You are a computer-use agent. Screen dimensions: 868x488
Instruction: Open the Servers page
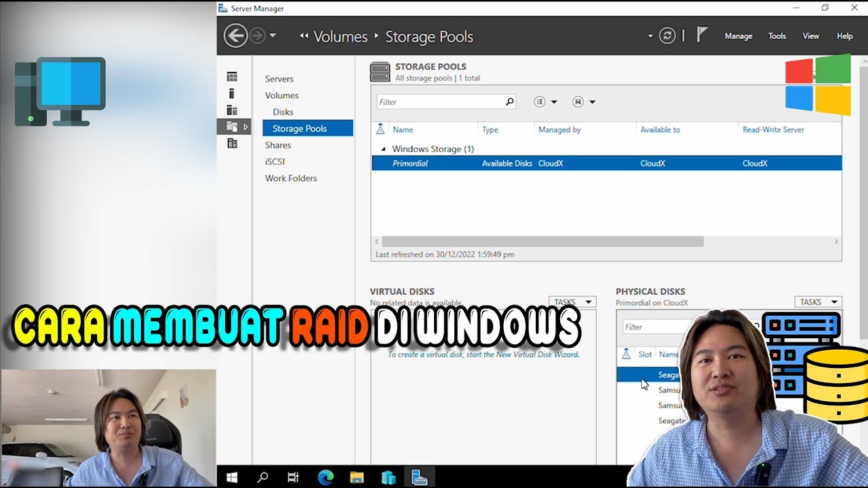(x=279, y=79)
